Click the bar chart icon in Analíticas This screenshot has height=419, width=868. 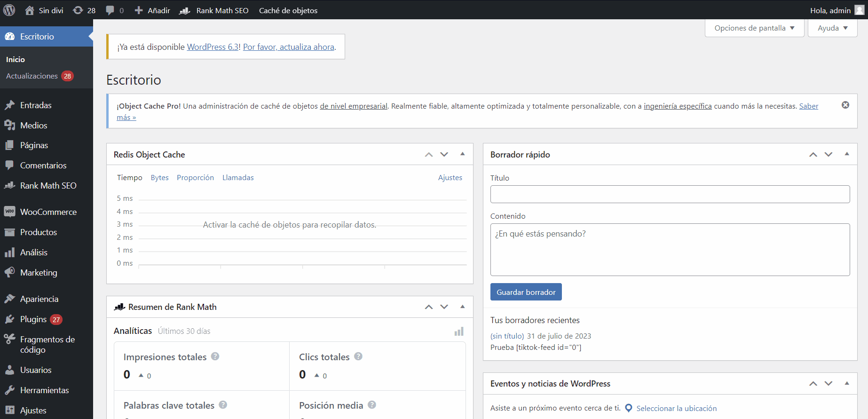pyautogui.click(x=459, y=332)
